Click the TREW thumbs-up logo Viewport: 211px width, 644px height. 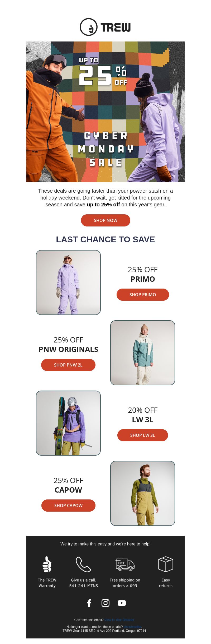point(105,27)
